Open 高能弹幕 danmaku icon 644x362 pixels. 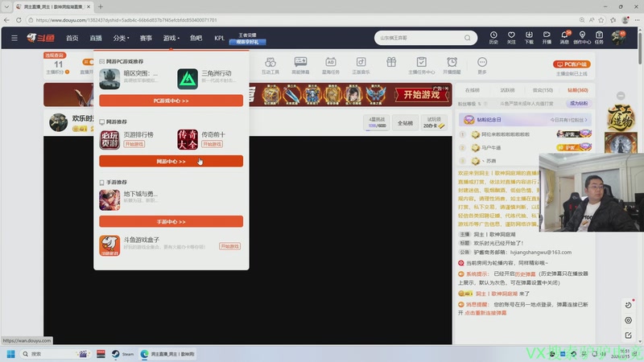point(300,66)
